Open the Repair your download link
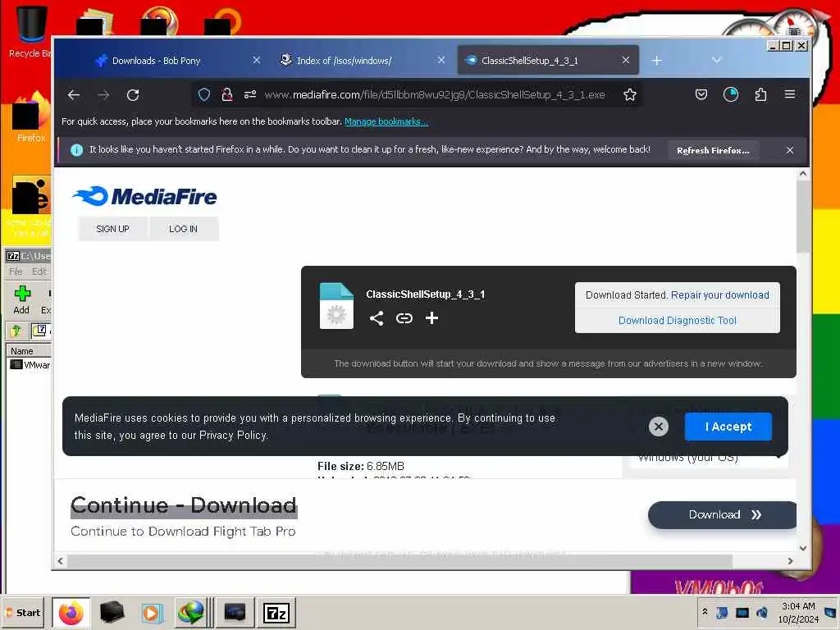Screen dimensions: 840x630 720,295
